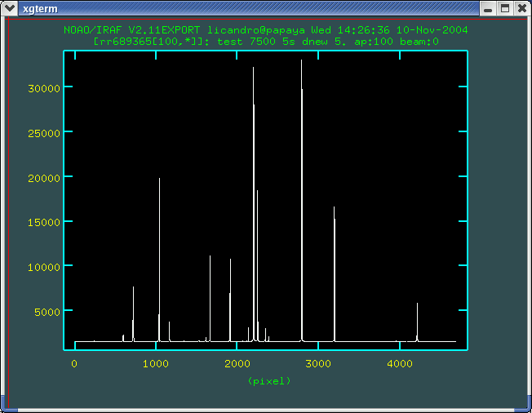The width and height of the screenshot is (532, 413).
Task: Minimize the xgterm window
Action: tap(487, 8)
